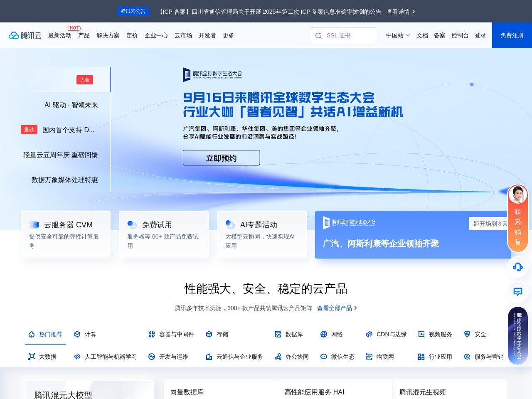Open the 产品 menu item
Screen dimensions: 532x399
coord(84,35)
